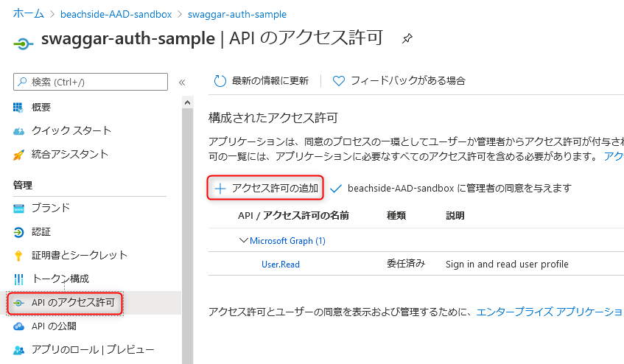The image size is (624, 364).
Task: Open エンタープライズ アプリケーション link
Action: point(550,312)
